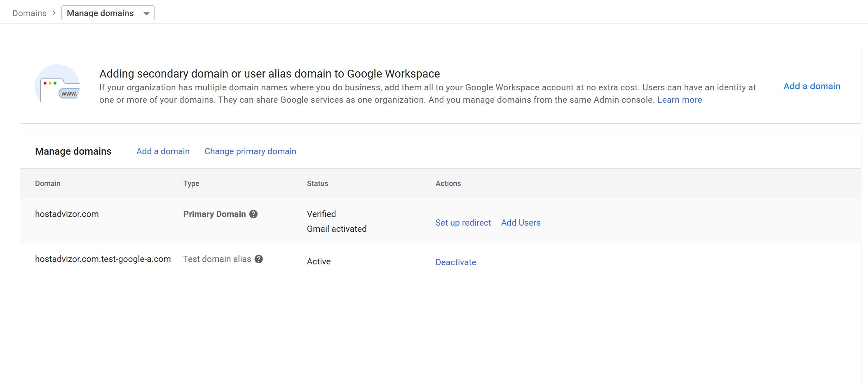
Task: Click the breadcrumb chevron after Domains
Action: tap(54, 13)
